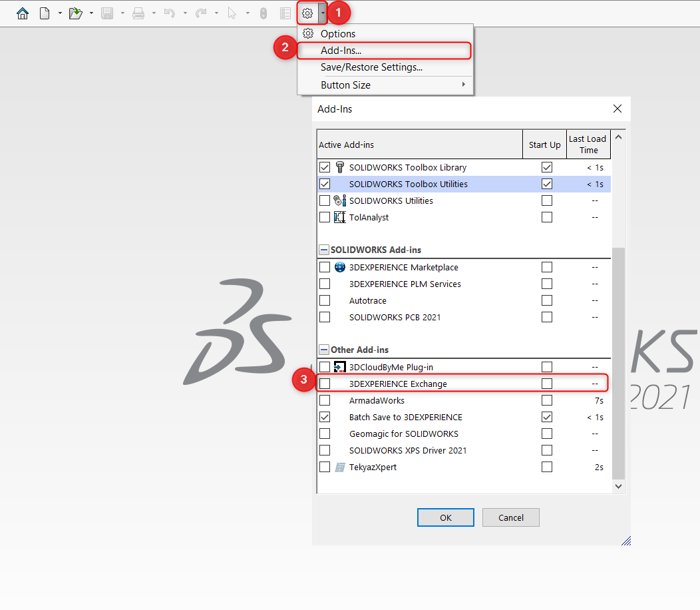The image size is (700, 610).
Task: Select the SOLIDWORKS Toolbox Utilities row text
Action: (408, 184)
